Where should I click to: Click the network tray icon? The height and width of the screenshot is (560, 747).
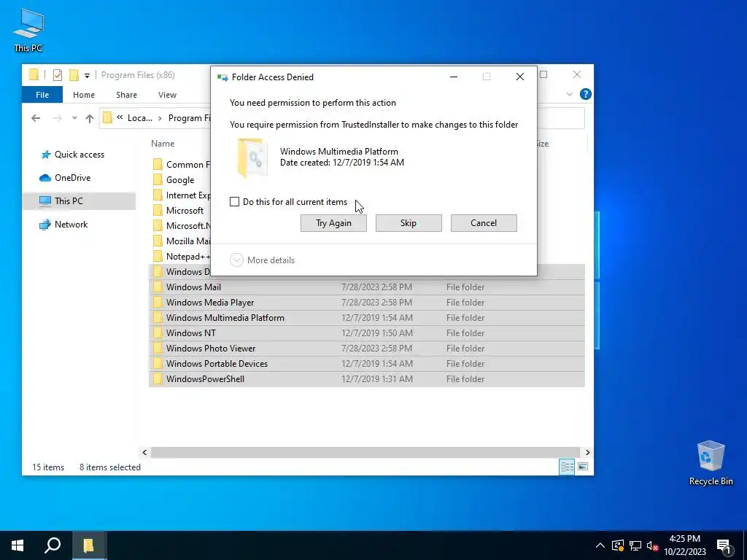[635, 545]
